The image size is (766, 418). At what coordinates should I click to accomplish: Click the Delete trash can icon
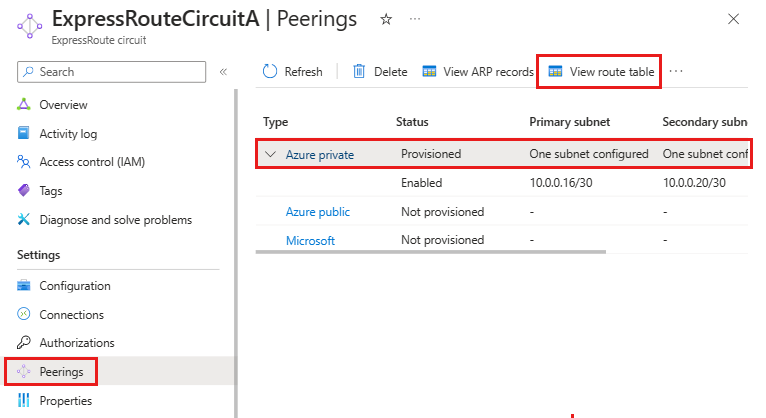point(359,72)
